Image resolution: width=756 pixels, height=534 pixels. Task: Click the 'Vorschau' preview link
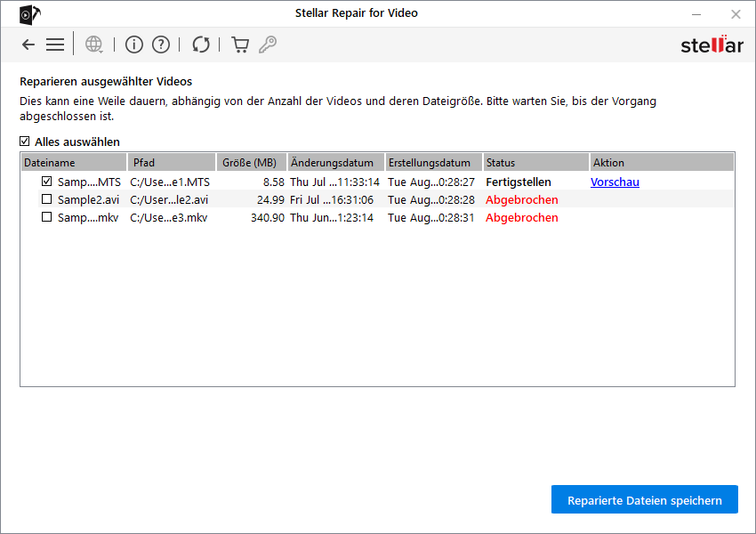pyautogui.click(x=615, y=182)
